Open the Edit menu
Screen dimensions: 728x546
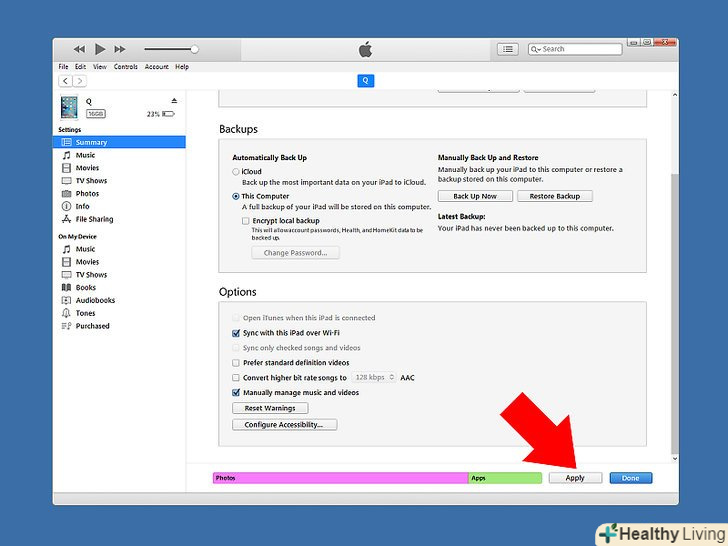(80, 67)
